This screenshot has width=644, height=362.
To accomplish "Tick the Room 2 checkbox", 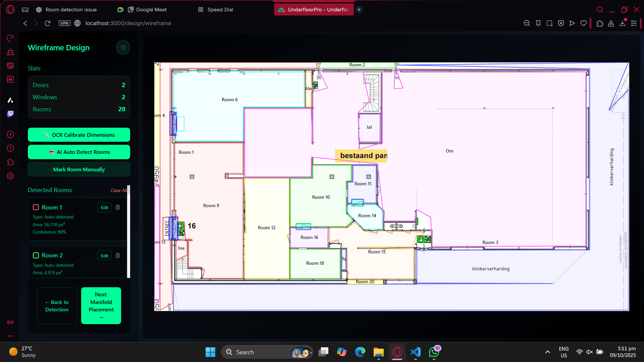I will pos(36,255).
